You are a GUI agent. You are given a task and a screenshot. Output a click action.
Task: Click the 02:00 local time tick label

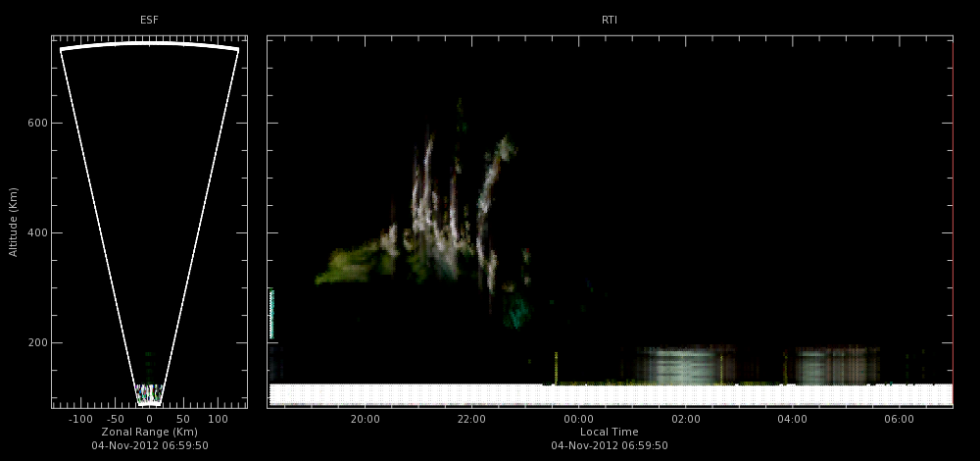[x=686, y=419]
